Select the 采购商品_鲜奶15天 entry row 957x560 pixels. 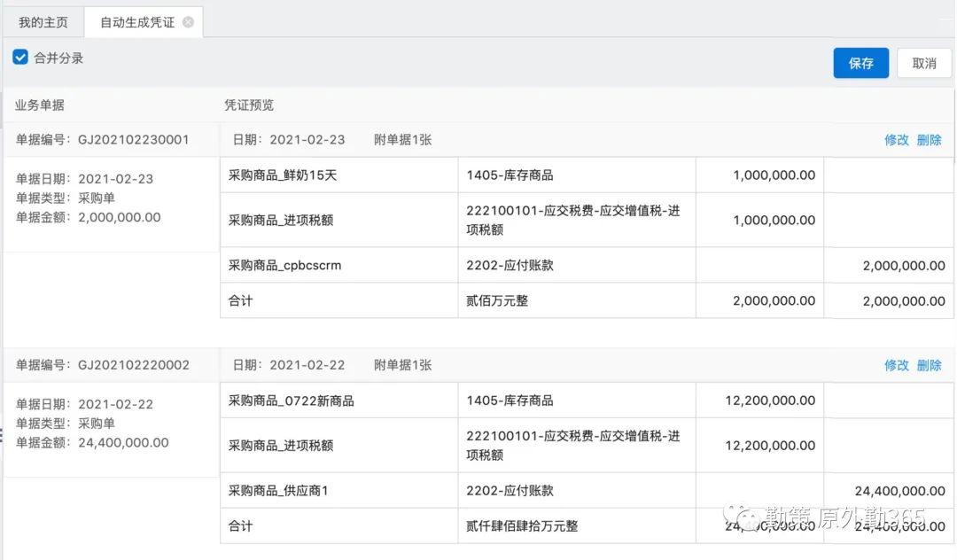click(283, 175)
